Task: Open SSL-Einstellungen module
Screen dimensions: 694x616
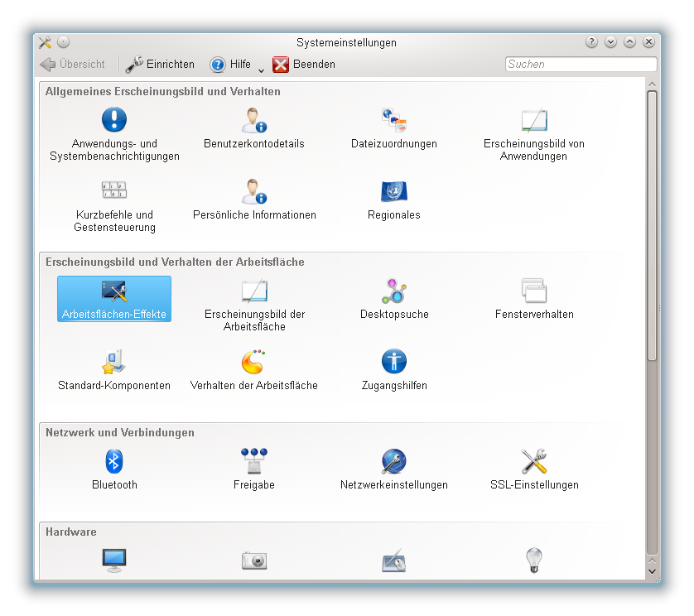Action: tap(534, 469)
